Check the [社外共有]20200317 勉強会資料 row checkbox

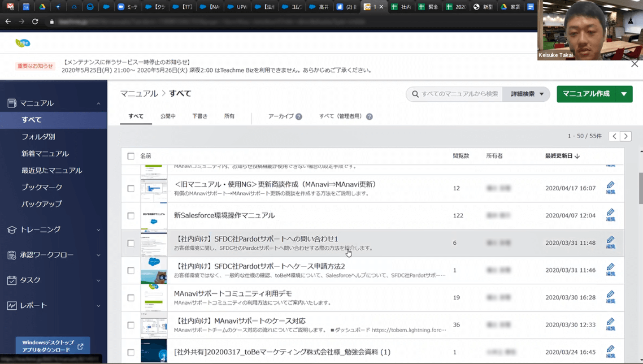[131, 353]
